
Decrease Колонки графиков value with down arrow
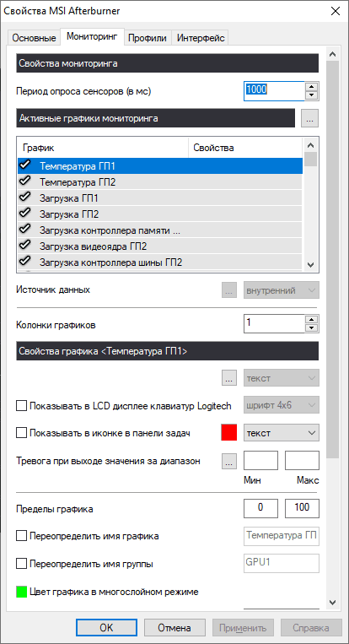point(313,327)
